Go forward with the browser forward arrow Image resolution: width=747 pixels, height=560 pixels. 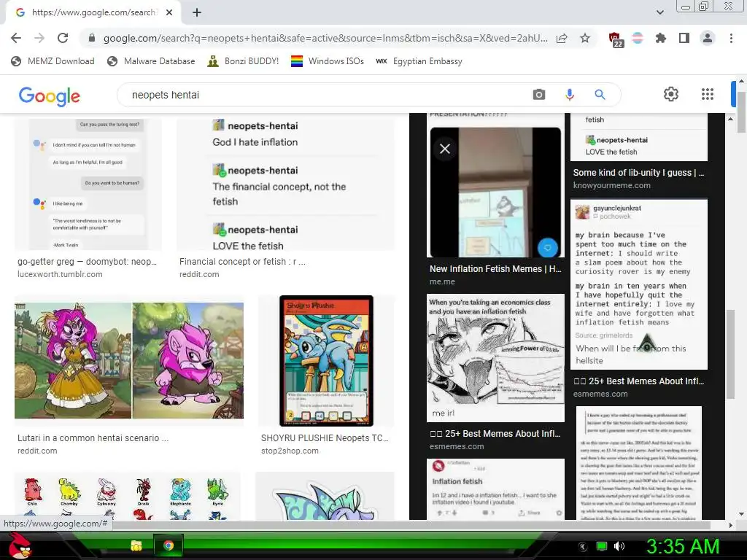[x=39, y=38]
